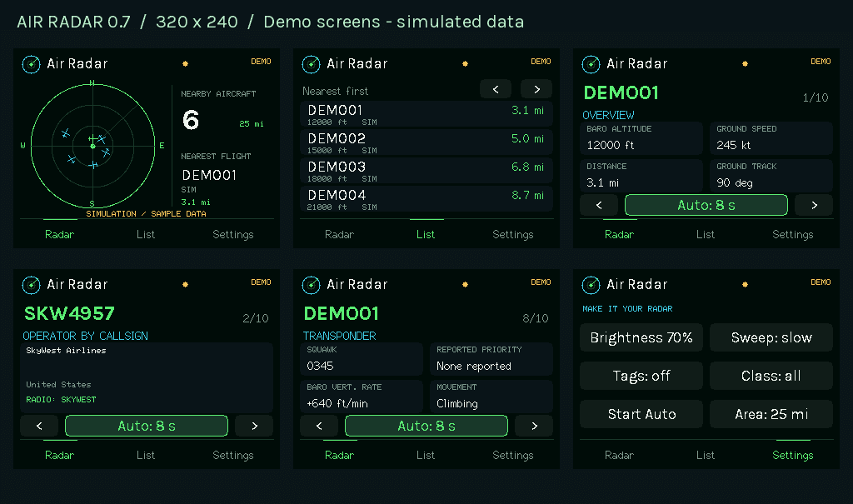Click next arrow on the Transponder screen
The width and height of the screenshot is (853, 504).
pyautogui.click(x=534, y=426)
